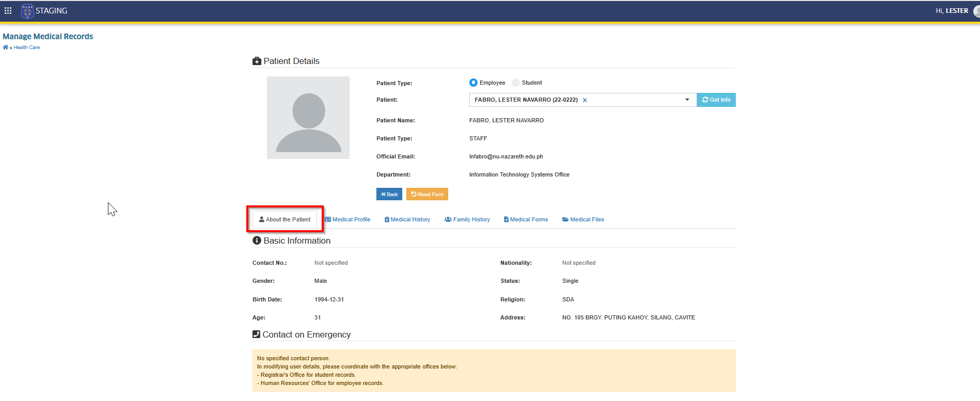Open the apps grid menu icon

tap(8, 10)
